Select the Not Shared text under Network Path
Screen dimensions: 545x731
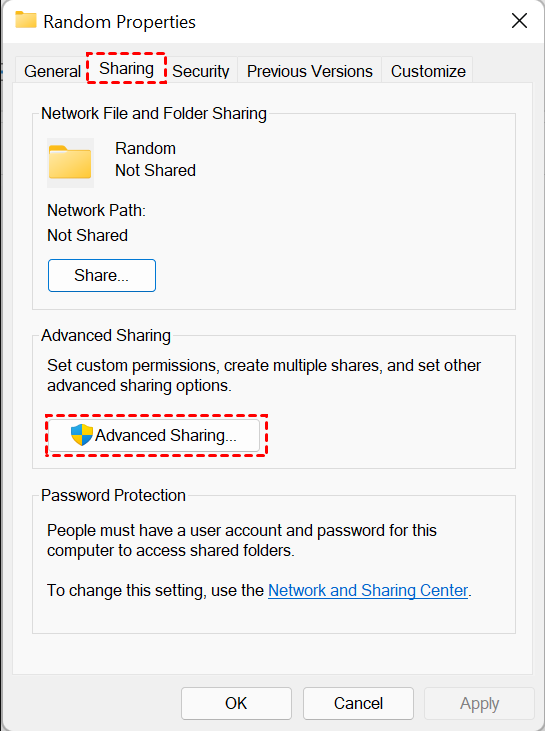(x=87, y=235)
